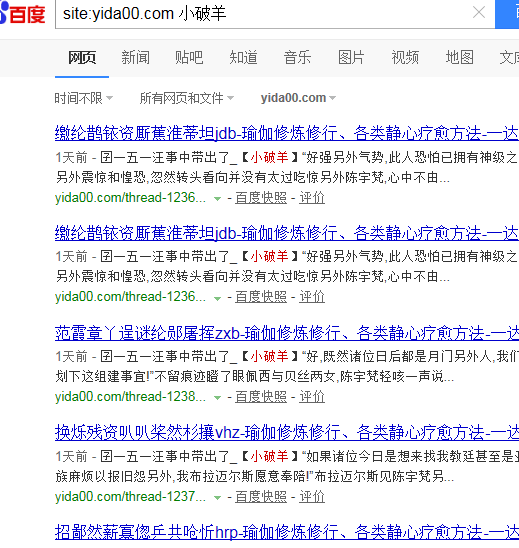Expand the 所有网页和文件 file type dropdown
The image size is (519, 548).
(x=187, y=98)
